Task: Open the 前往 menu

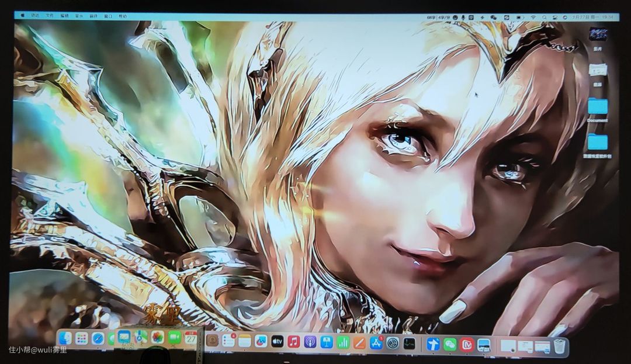Action: (x=93, y=16)
